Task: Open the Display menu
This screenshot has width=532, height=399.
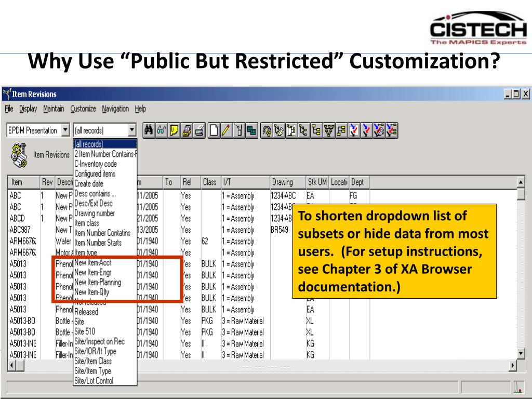Action: [28, 109]
